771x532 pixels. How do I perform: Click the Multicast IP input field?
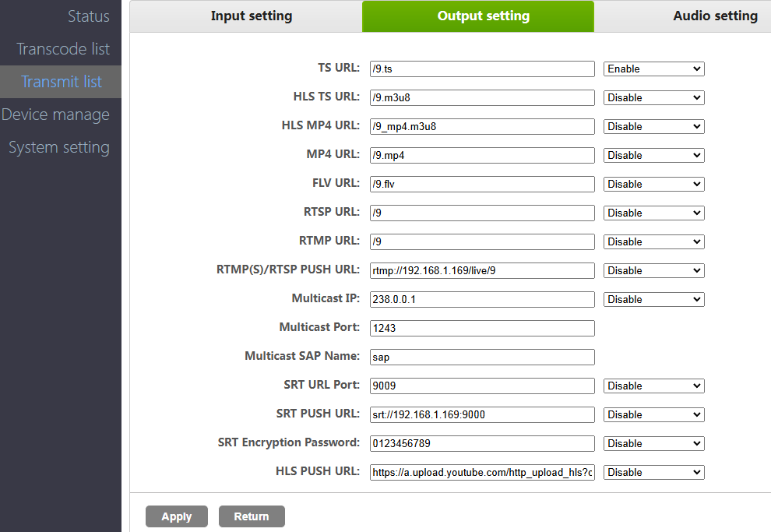click(482, 299)
